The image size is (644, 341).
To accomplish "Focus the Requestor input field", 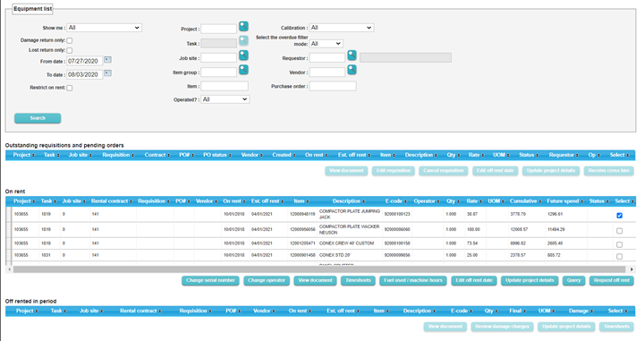I will click(327, 58).
